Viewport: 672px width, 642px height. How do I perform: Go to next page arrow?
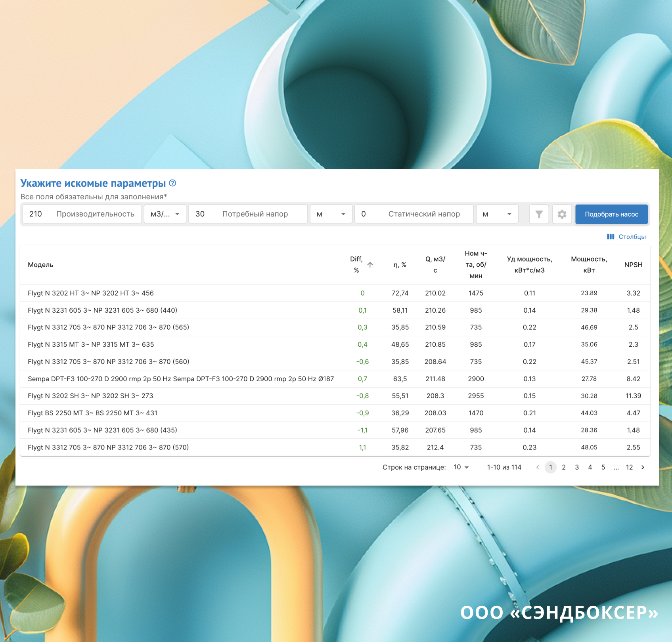(643, 467)
